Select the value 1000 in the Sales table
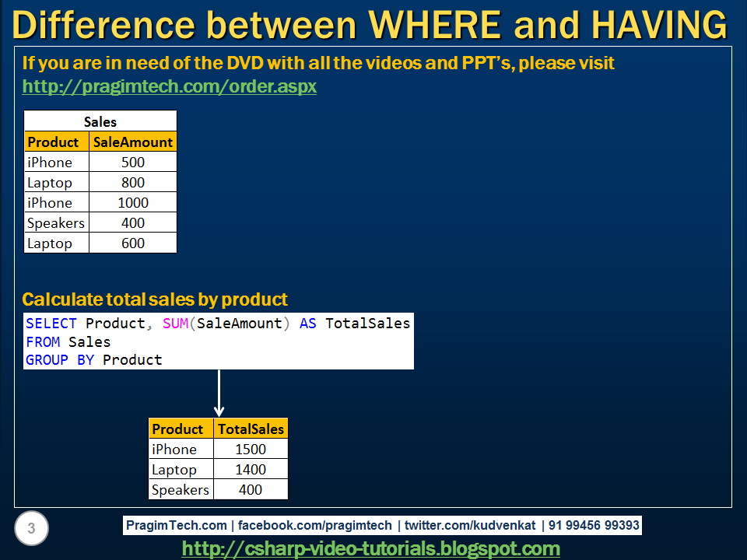Viewport: 747px width, 560px height. (x=134, y=202)
